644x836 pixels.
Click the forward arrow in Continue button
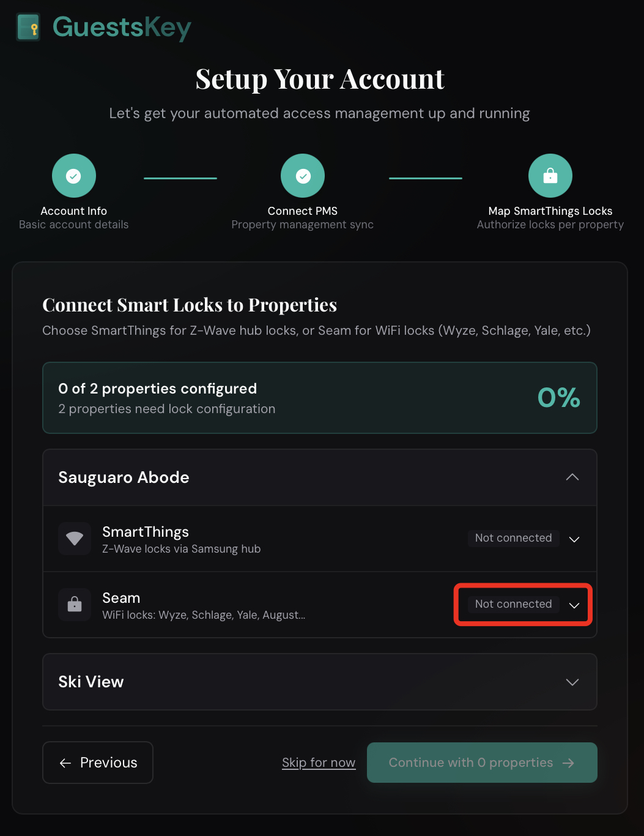click(x=568, y=763)
